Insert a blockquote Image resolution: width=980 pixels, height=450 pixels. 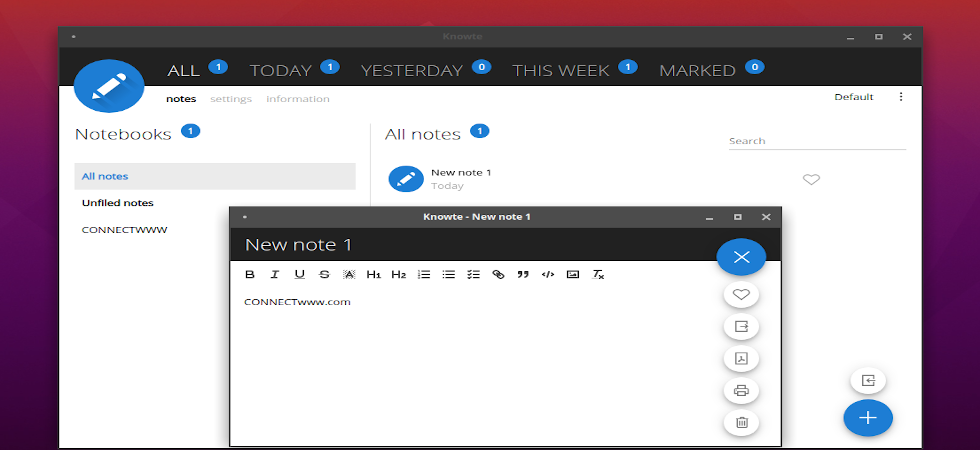pos(523,274)
